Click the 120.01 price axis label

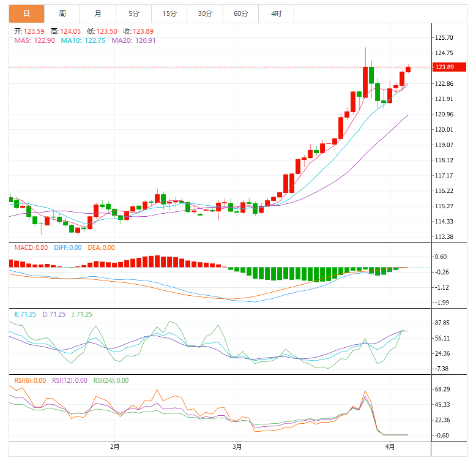444,130
